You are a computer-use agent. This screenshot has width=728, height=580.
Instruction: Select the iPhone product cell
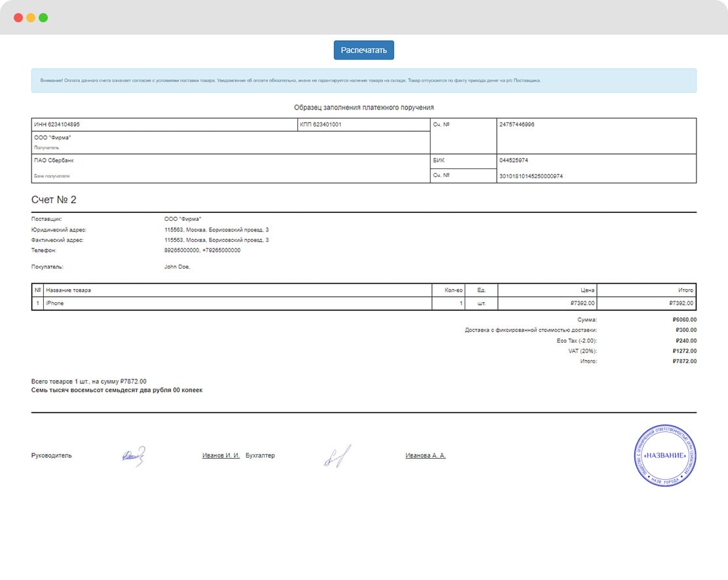[x=238, y=303]
